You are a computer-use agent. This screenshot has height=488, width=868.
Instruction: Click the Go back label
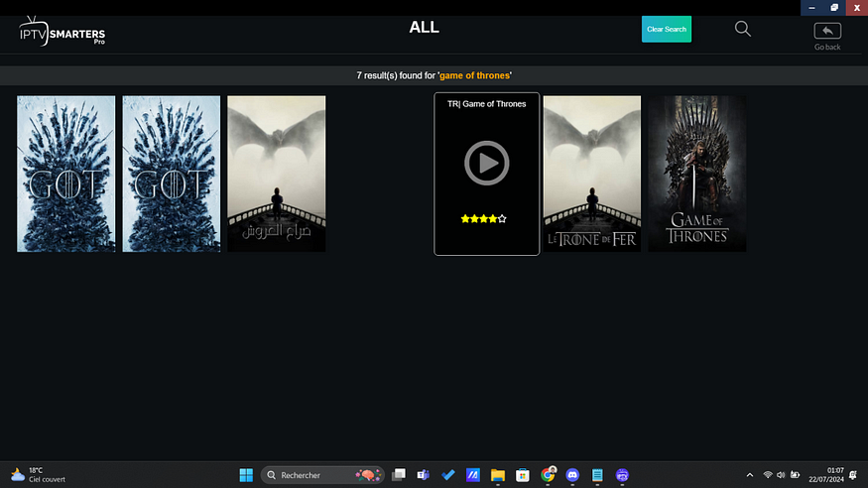827,47
